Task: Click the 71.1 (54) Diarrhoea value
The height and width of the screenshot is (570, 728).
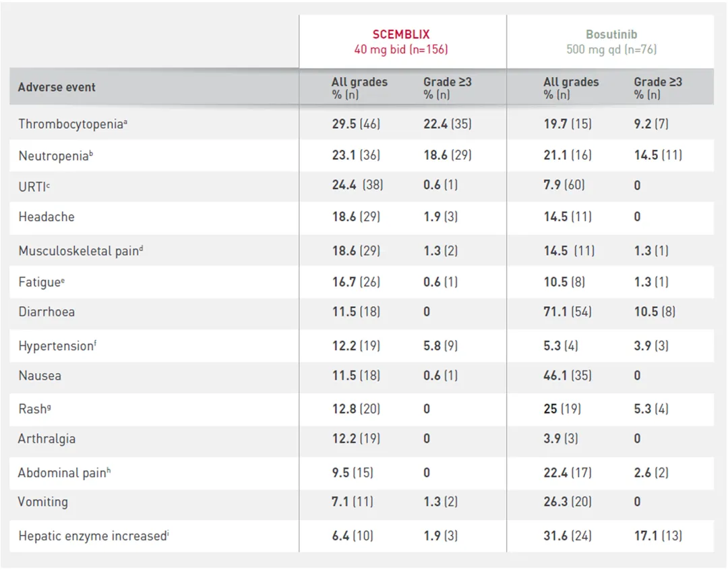Action: 568,312
